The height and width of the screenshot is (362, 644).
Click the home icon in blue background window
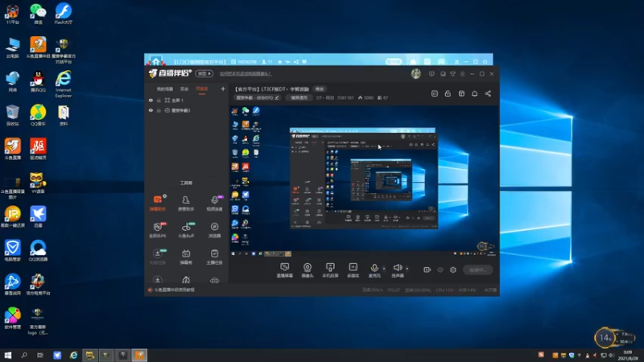click(156, 62)
